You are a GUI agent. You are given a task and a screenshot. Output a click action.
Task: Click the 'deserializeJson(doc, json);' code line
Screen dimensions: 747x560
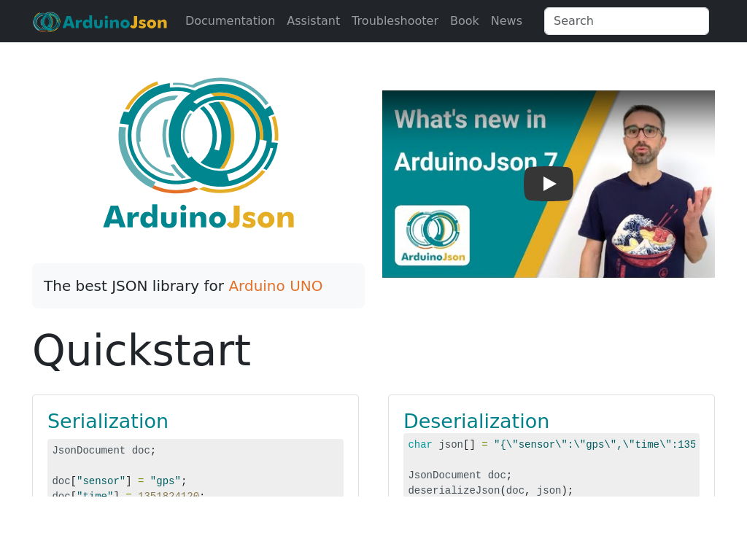(x=490, y=491)
